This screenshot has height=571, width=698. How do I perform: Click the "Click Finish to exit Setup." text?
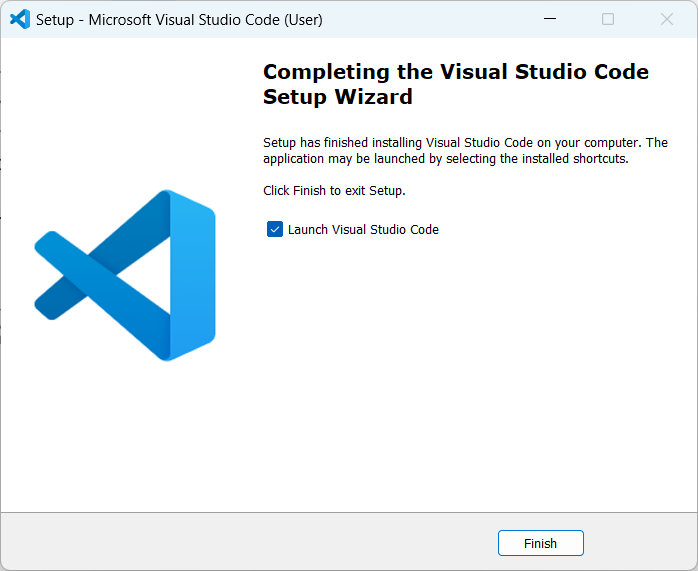pos(334,190)
